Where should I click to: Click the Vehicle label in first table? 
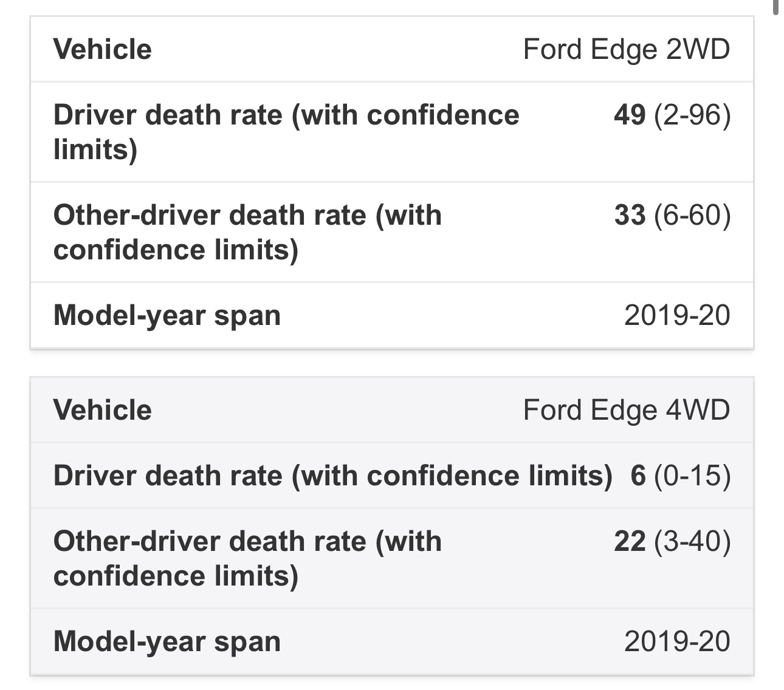103,49
